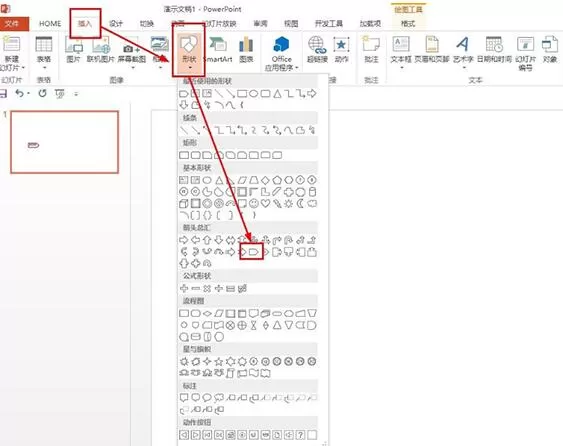Pick the 5-Point Star in 星与旗帜

(x=219, y=361)
